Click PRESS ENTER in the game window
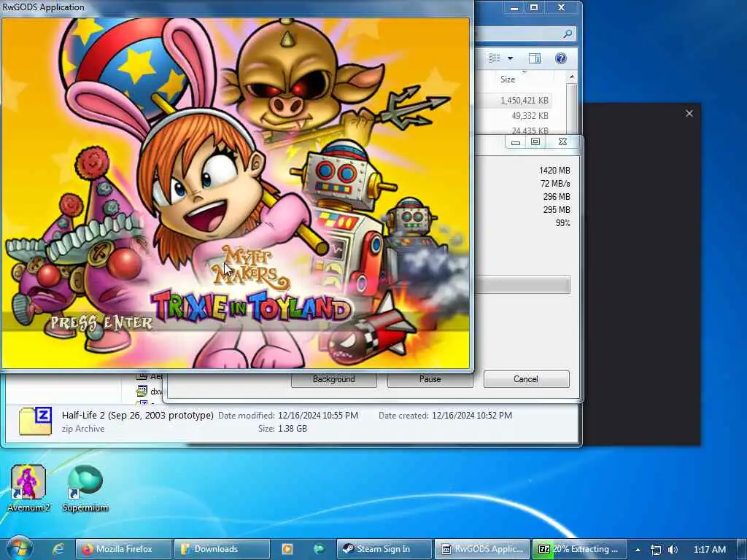Image resolution: width=747 pixels, height=560 pixels. [x=101, y=323]
